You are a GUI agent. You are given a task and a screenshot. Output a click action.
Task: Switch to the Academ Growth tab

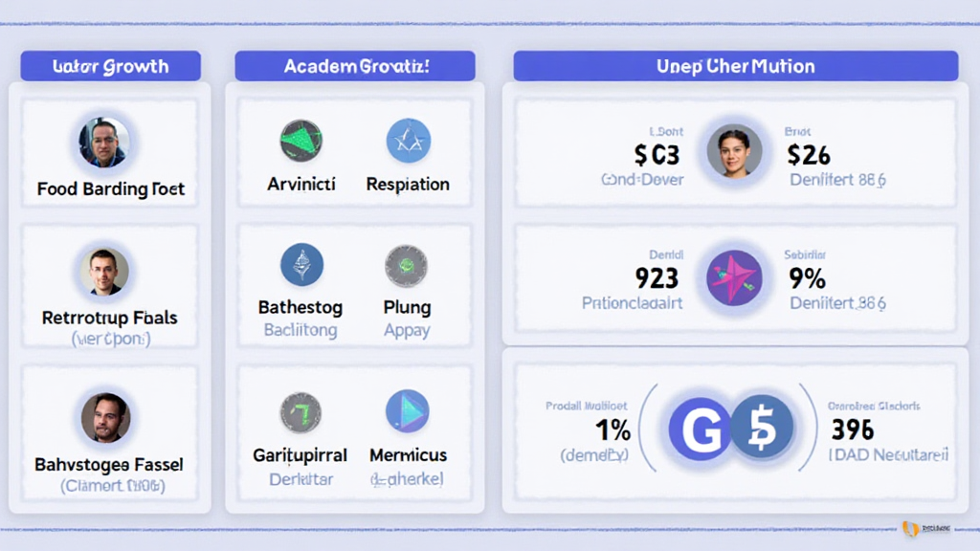(x=355, y=66)
